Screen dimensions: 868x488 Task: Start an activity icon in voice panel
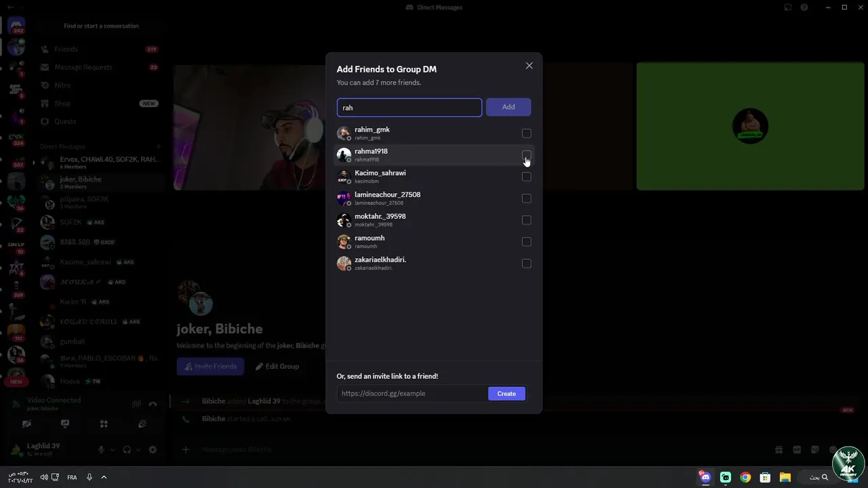point(104,424)
